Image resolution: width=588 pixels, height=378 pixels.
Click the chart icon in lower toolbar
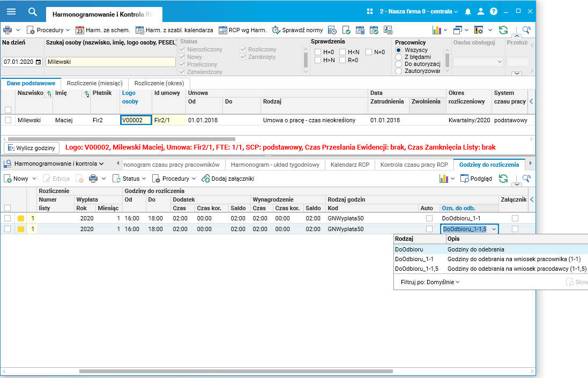[444, 179]
